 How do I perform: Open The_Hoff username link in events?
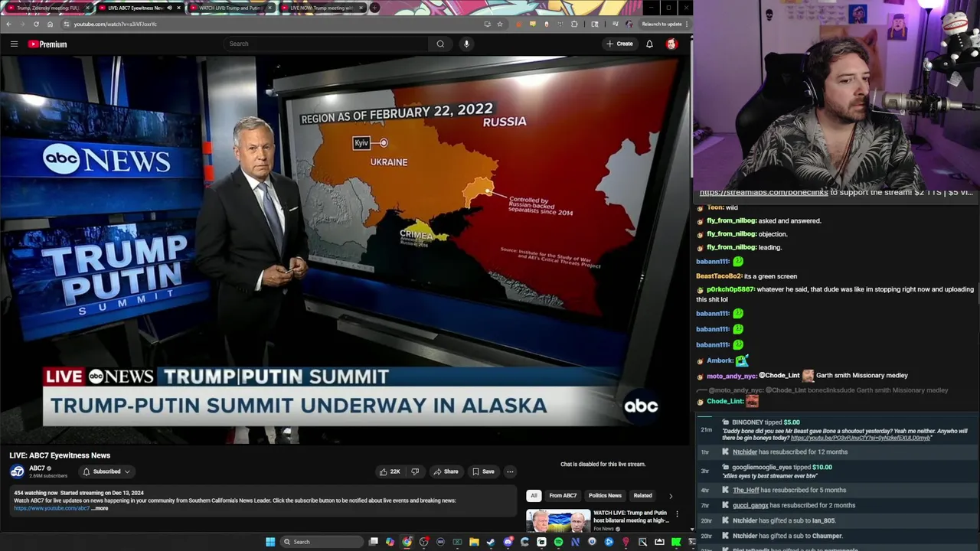click(746, 491)
